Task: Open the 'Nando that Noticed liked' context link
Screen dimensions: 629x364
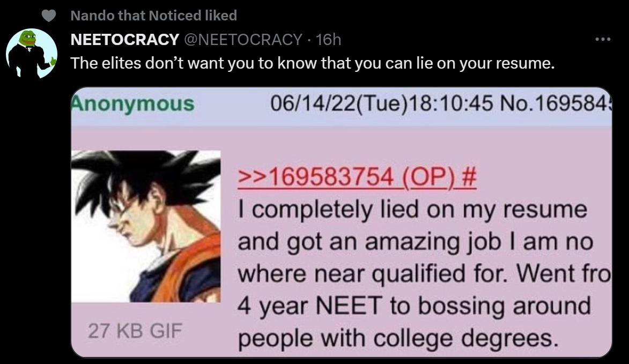Action: (x=154, y=16)
